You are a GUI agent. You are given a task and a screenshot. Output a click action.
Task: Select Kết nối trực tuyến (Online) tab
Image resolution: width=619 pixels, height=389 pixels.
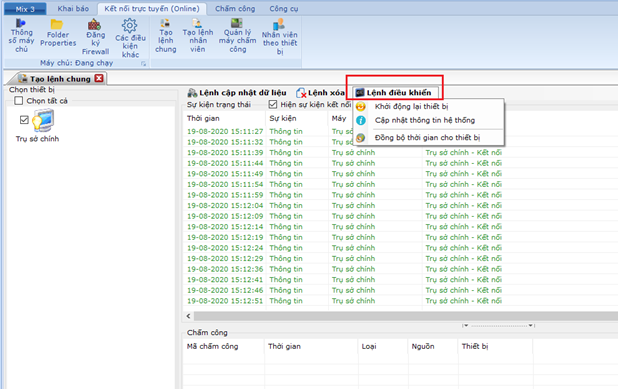tap(152, 8)
